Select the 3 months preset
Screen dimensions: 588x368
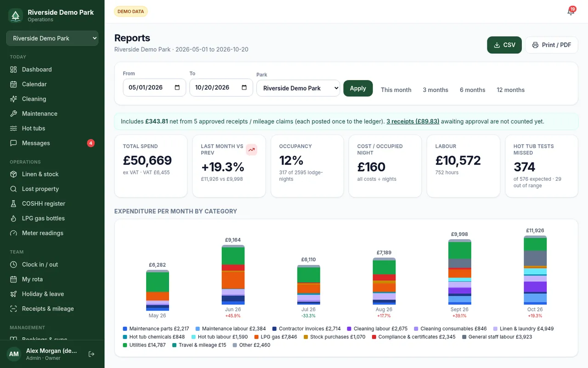[435, 90]
